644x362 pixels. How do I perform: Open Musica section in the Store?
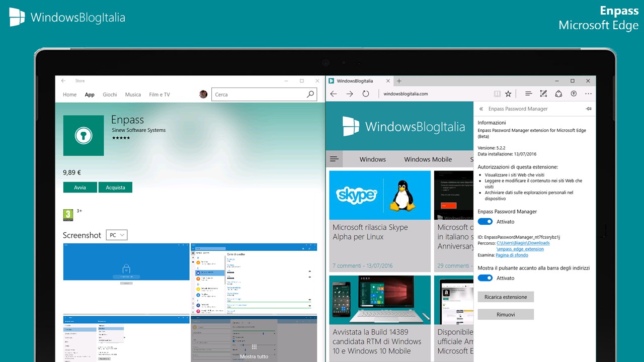click(133, 95)
